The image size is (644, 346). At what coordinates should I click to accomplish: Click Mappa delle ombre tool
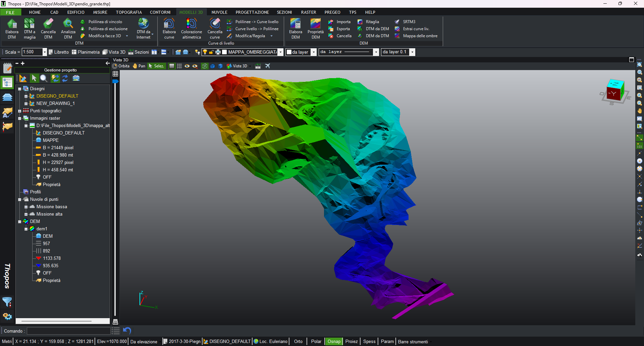pos(416,36)
